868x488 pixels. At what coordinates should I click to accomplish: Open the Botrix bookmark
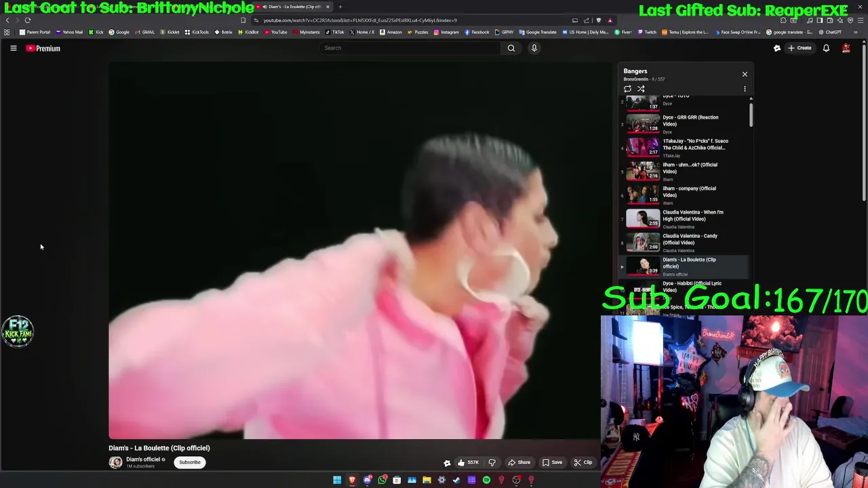[224, 32]
